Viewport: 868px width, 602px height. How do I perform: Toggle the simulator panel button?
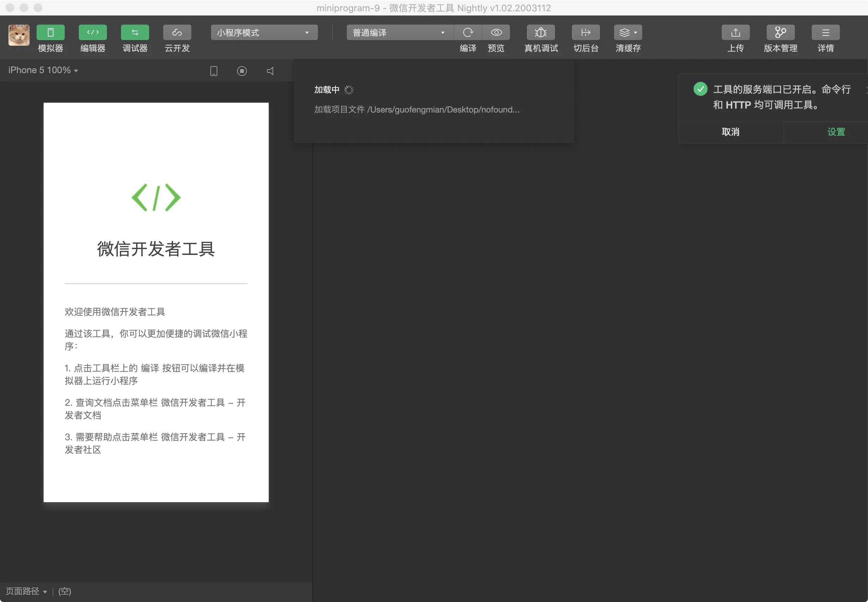pos(51,32)
